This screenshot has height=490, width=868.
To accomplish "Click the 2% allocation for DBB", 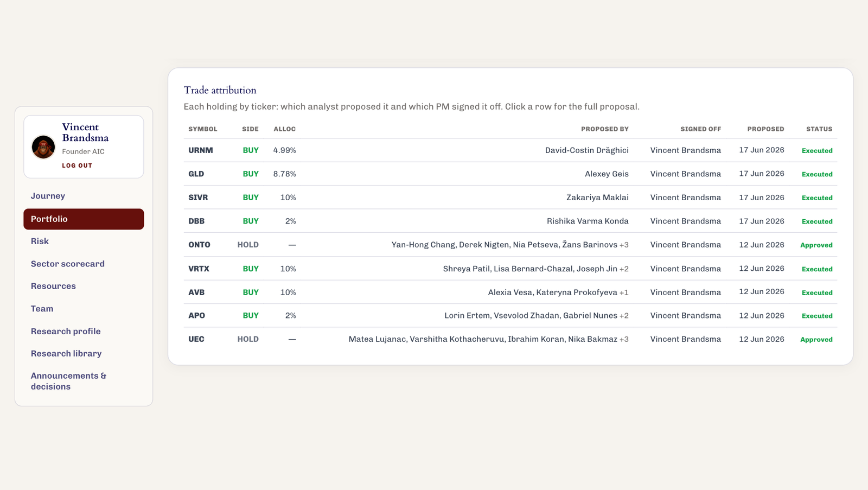I will pos(291,221).
